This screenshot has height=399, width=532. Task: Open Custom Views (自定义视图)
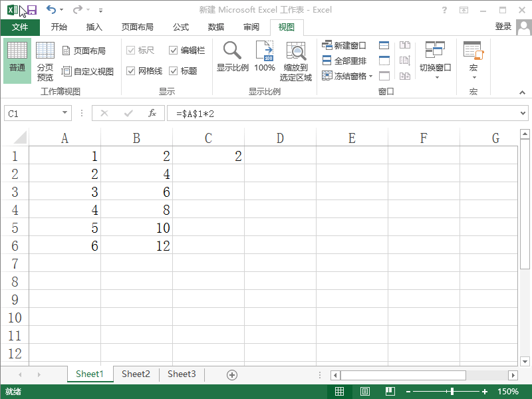(88, 71)
